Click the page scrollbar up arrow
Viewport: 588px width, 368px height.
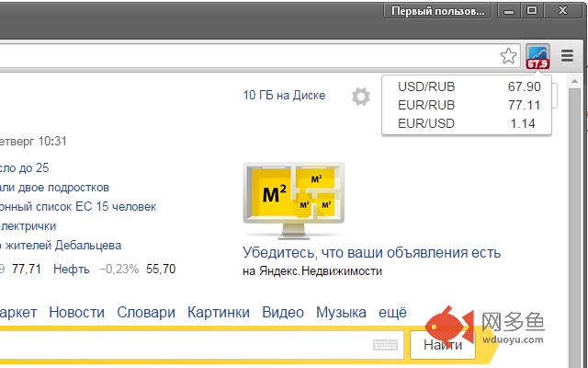click(x=574, y=81)
